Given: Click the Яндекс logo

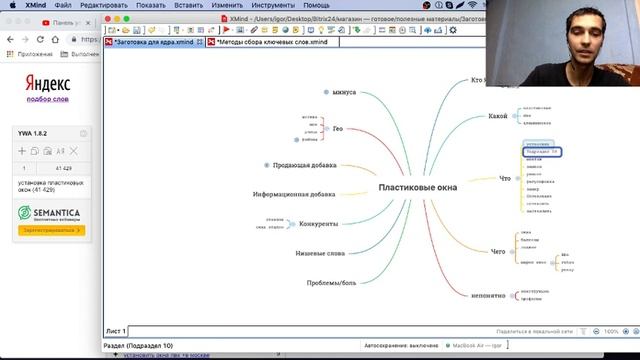Looking at the screenshot, I should coord(47,84).
